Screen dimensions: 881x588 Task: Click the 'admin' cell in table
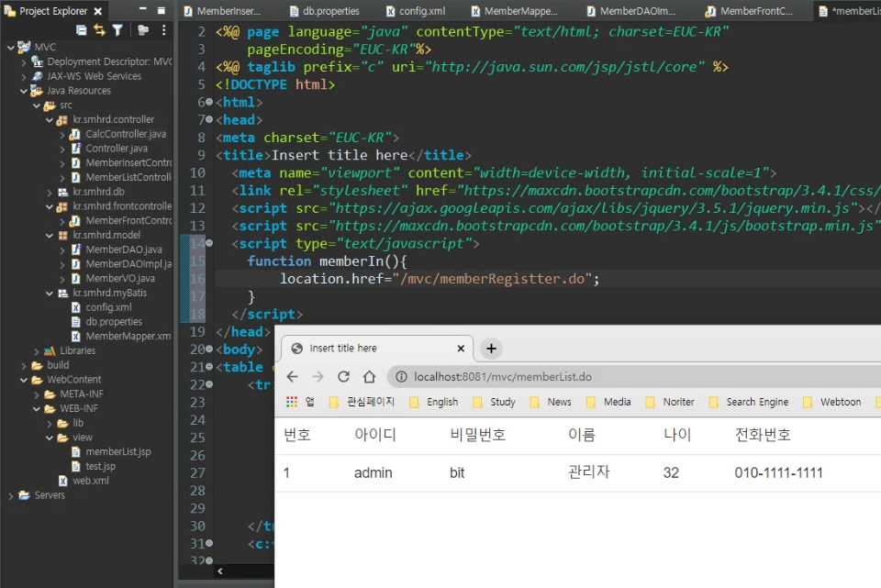[x=374, y=472]
